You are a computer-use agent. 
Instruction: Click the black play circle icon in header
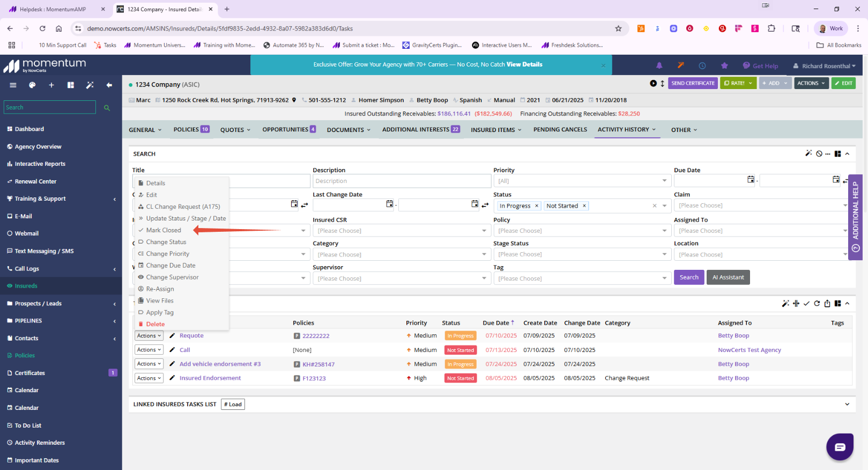pyautogui.click(x=653, y=83)
